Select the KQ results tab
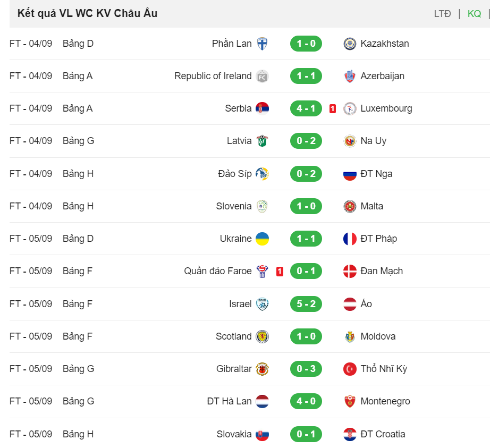This screenshot has width=490, height=448. (474, 14)
